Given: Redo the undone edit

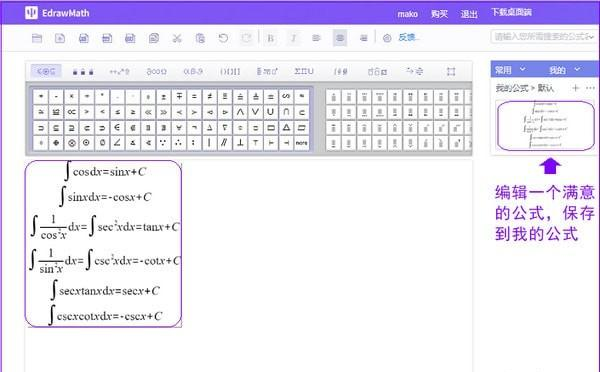Looking at the screenshot, I should click(246, 38).
